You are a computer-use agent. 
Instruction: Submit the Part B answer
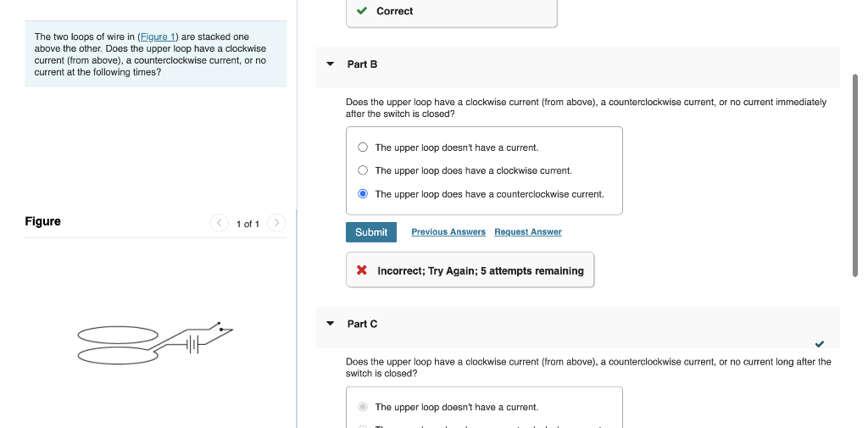[x=371, y=232]
